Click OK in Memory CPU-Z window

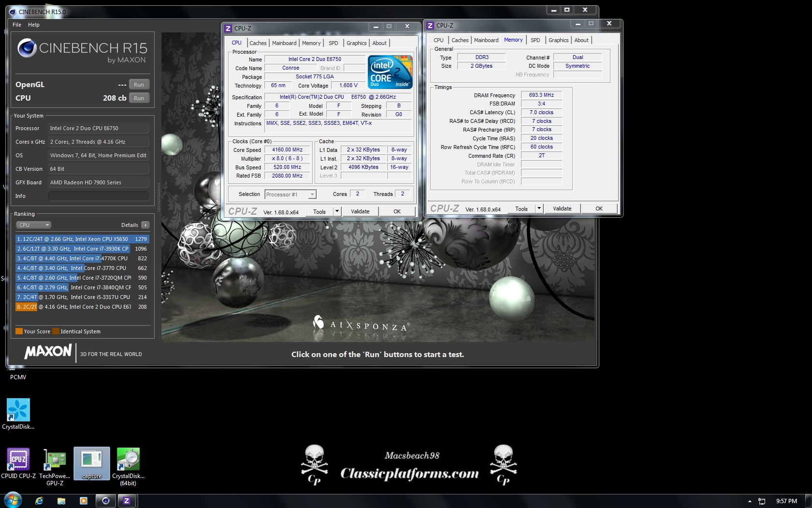tap(599, 209)
